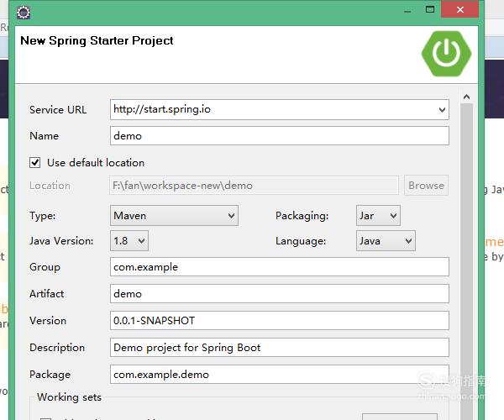Click the Package field com.example.demo

pyautogui.click(x=280, y=374)
